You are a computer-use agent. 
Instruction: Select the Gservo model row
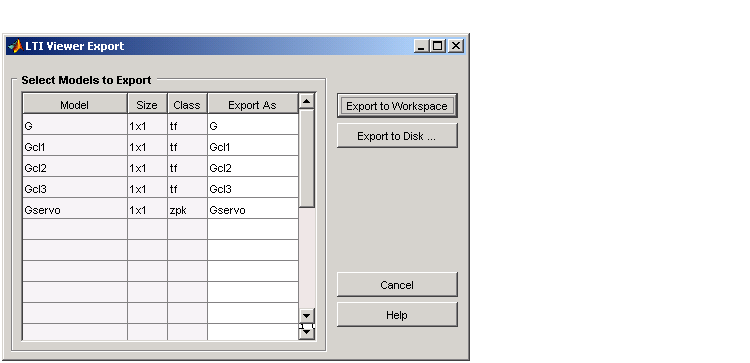coord(160,210)
